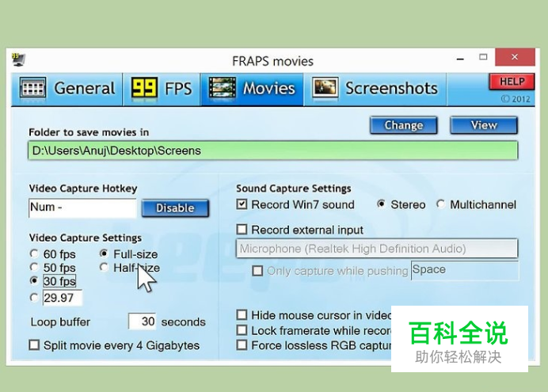The height and width of the screenshot is (392, 548).
Task: Click the Screenshots picture icon
Action: click(325, 88)
